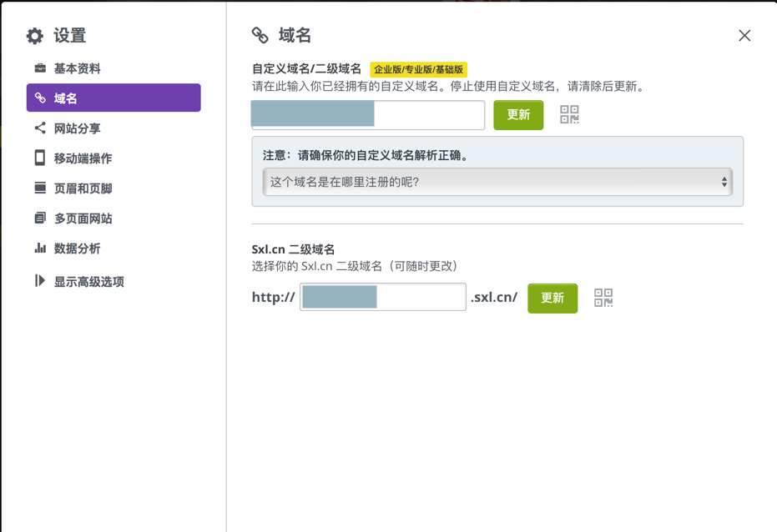Open the 域名 settings tab

click(x=114, y=98)
